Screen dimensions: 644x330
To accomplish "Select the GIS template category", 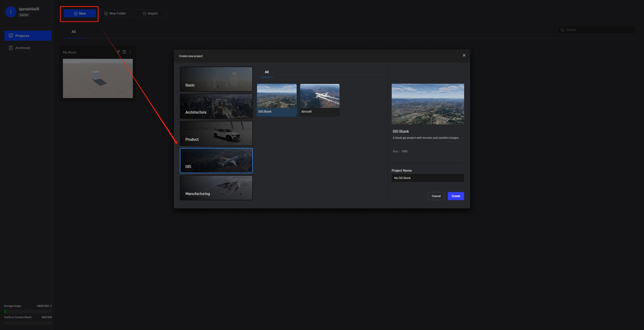I will pyautogui.click(x=216, y=161).
